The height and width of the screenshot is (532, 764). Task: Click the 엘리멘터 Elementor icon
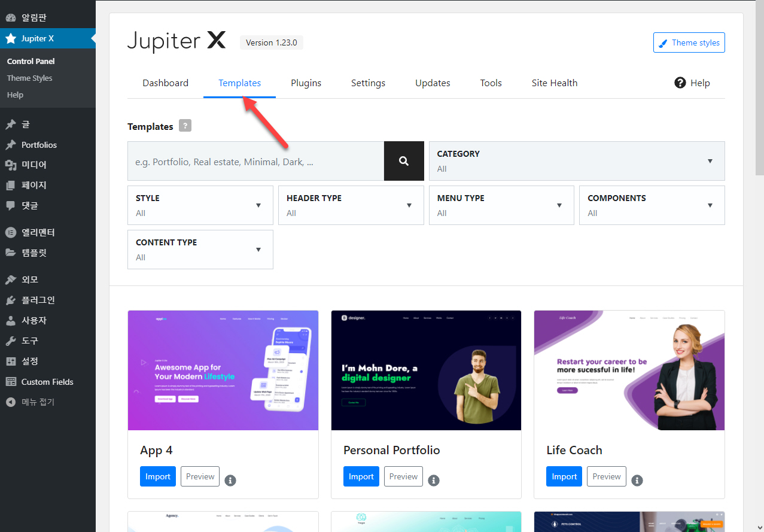pos(11,232)
